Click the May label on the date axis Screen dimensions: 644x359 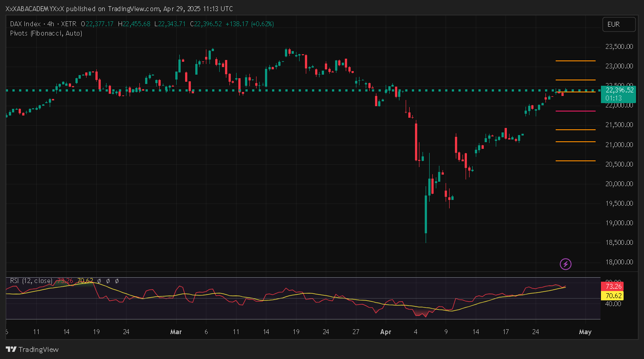pyautogui.click(x=585, y=332)
